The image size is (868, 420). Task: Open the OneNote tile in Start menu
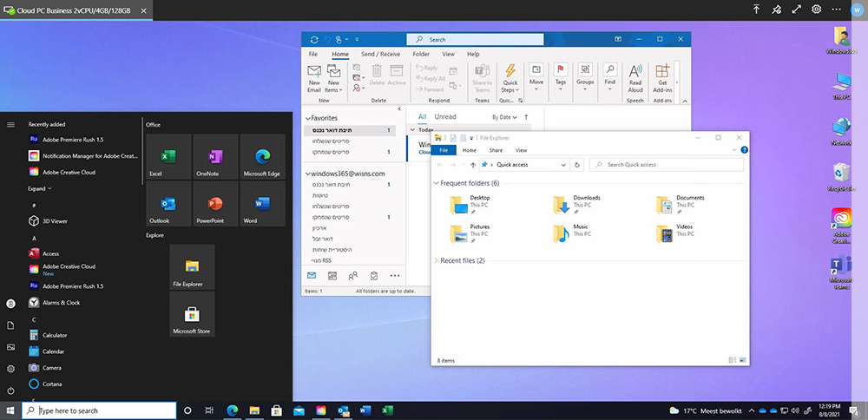(215, 156)
